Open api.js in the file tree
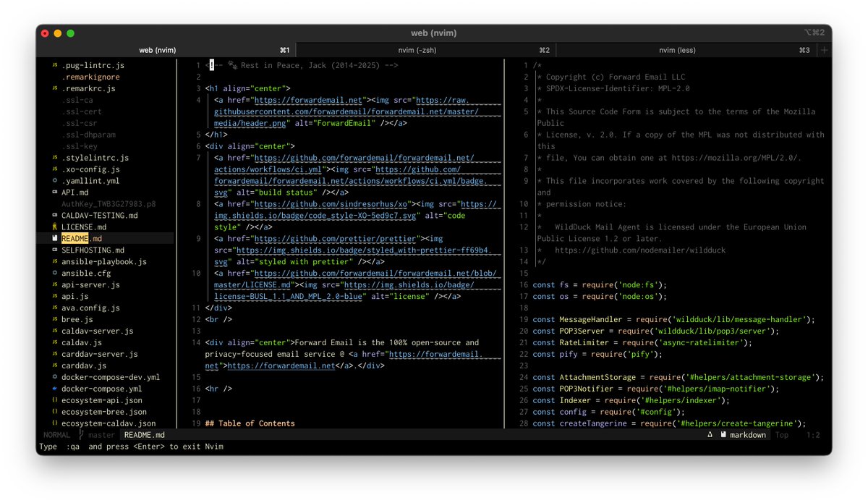Viewport: 868px width, 503px height. click(x=75, y=297)
